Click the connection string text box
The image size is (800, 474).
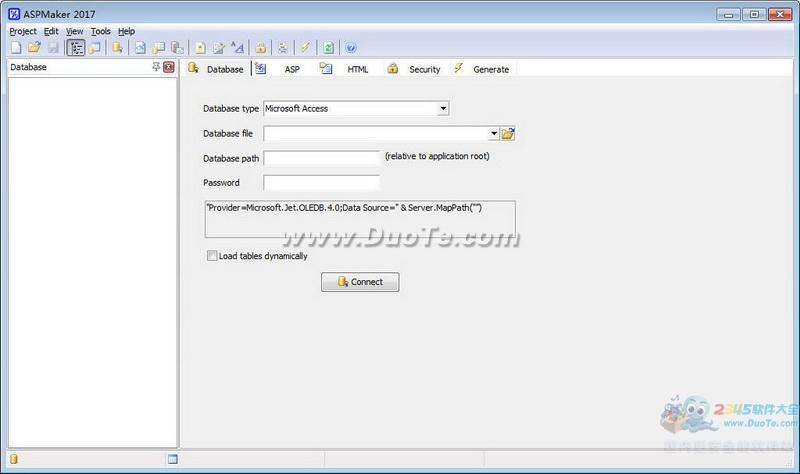(x=360, y=219)
